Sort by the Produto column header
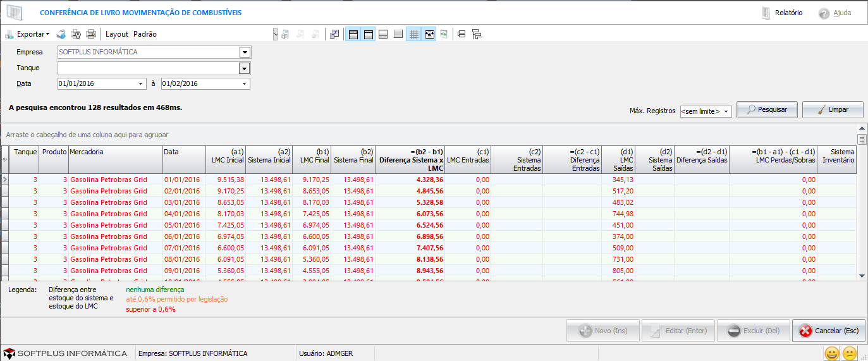868x361 pixels. (54, 160)
